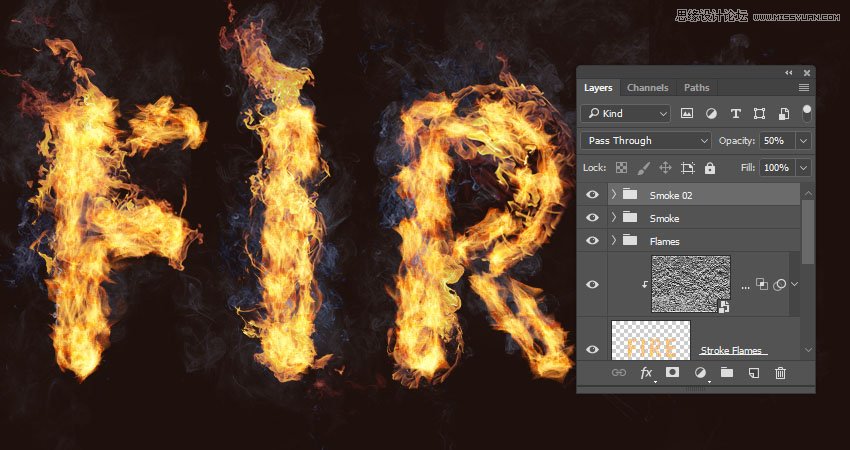This screenshot has width=850, height=450.
Task: Filter for adjustment layers icon
Action: click(712, 114)
